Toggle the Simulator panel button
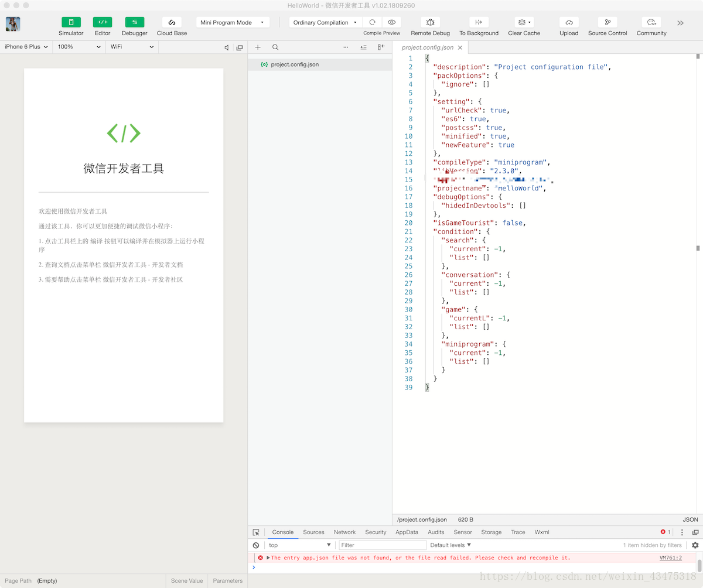 coord(71,22)
